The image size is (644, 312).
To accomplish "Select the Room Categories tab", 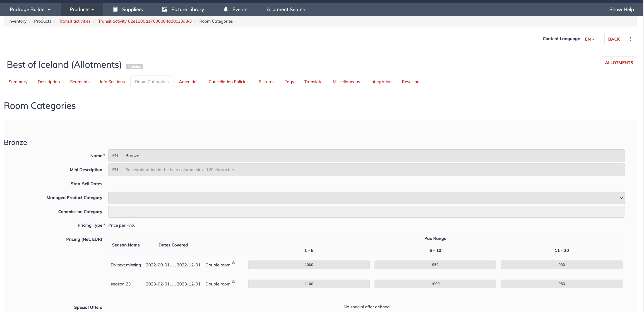I will [152, 82].
